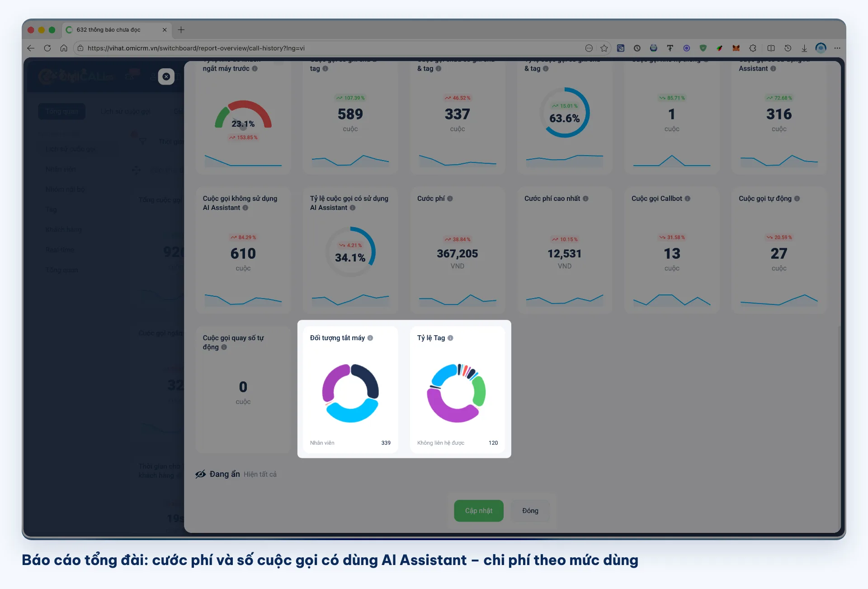This screenshot has height=589, width=868.
Task: Open a new browser tab with plus
Action: 181,30
